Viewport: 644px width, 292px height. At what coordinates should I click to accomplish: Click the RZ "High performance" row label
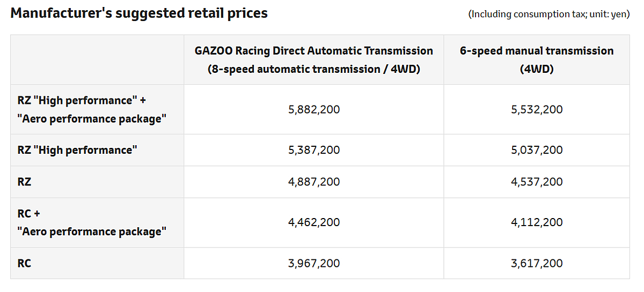[x=77, y=150]
